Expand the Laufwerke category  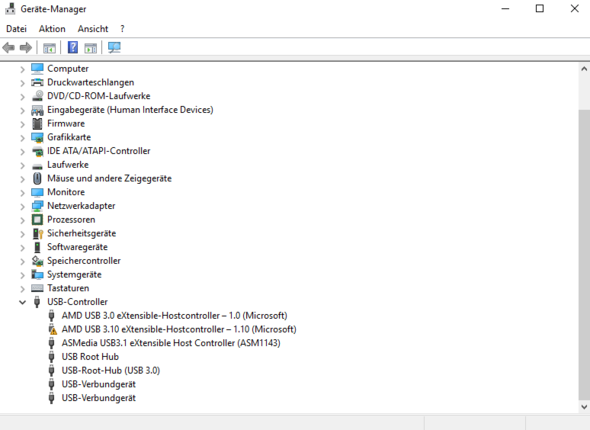[x=23, y=165]
